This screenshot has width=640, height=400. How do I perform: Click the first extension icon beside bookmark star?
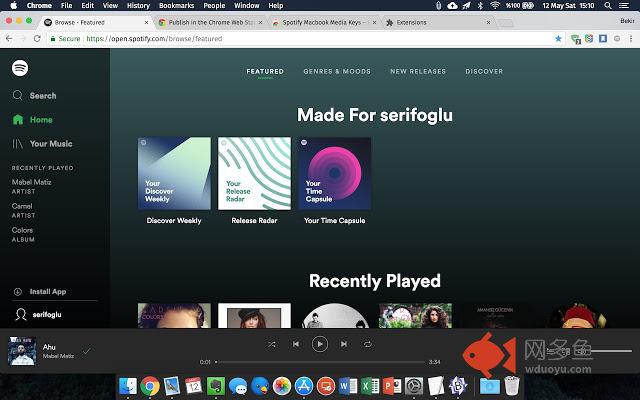(576, 39)
